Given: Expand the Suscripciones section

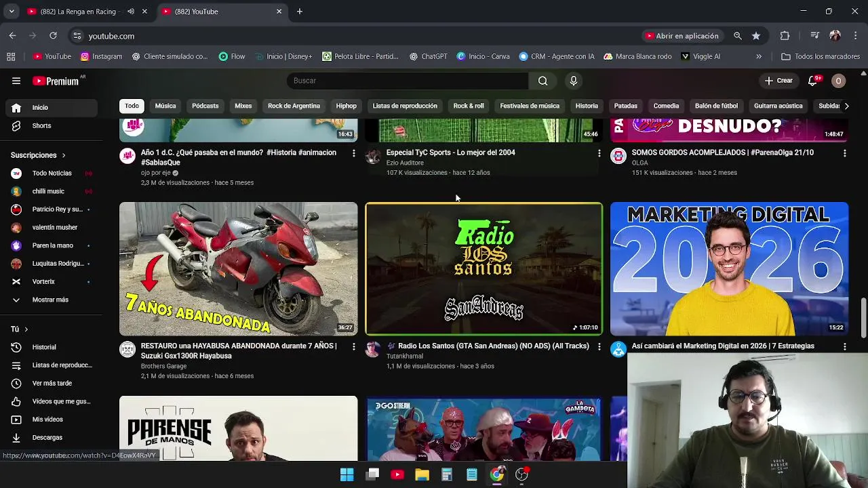Looking at the screenshot, I should coord(39,155).
